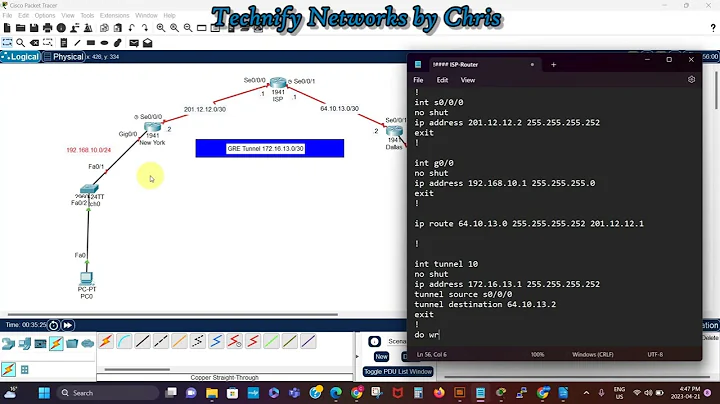Click the ISP router on the canvas
Image resolution: width=720 pixels, height=404 pixels.
click(278, 83)
